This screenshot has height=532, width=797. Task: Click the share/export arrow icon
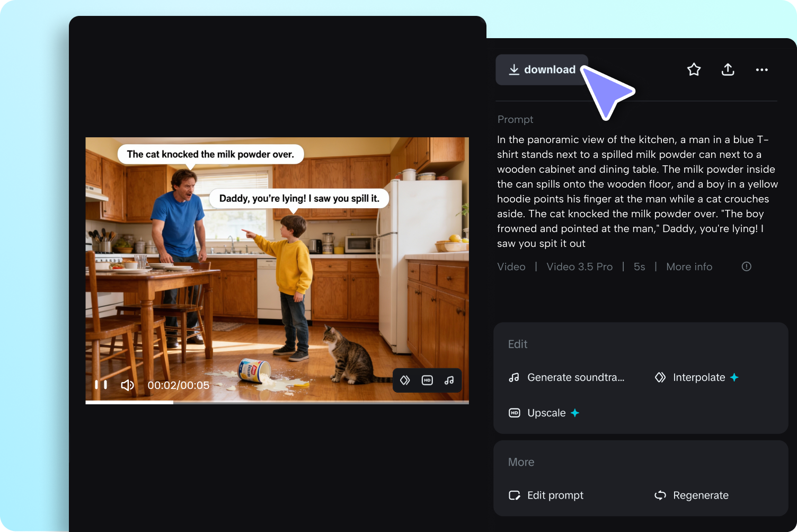tap(728, 69)
